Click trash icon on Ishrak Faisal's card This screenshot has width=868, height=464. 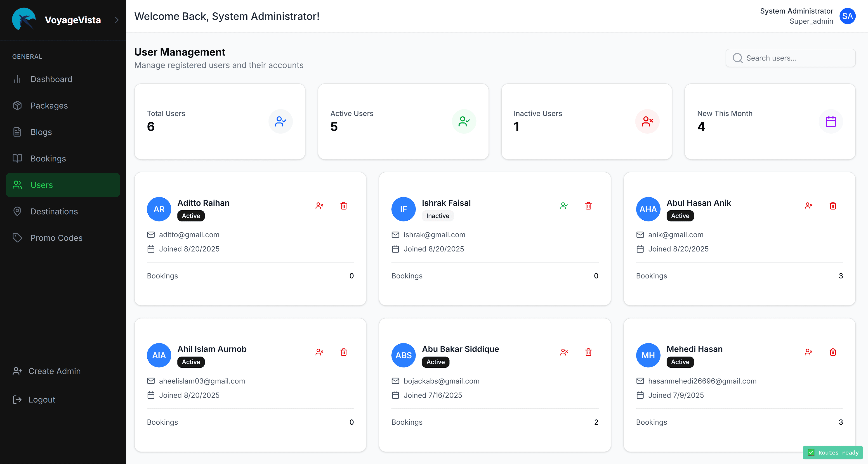click(588, 206)
